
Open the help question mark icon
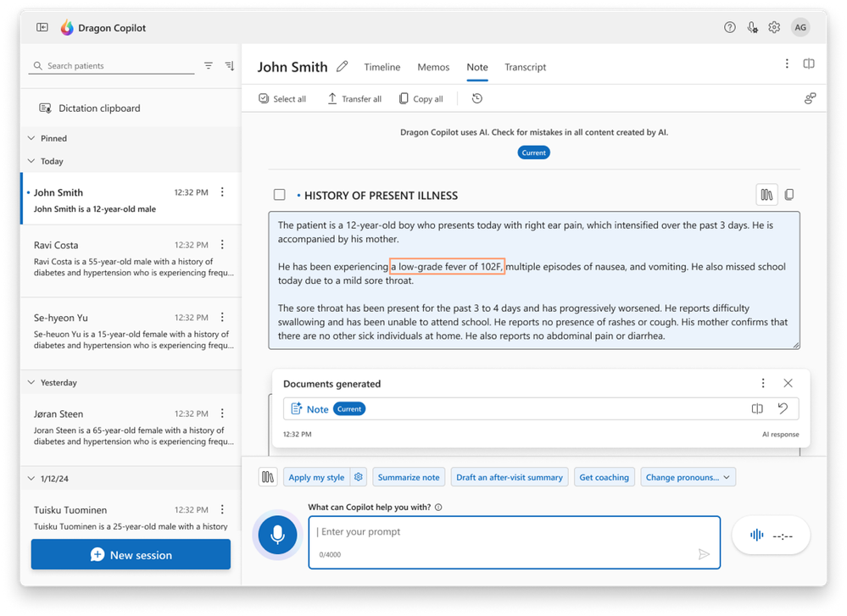point(730,27)
